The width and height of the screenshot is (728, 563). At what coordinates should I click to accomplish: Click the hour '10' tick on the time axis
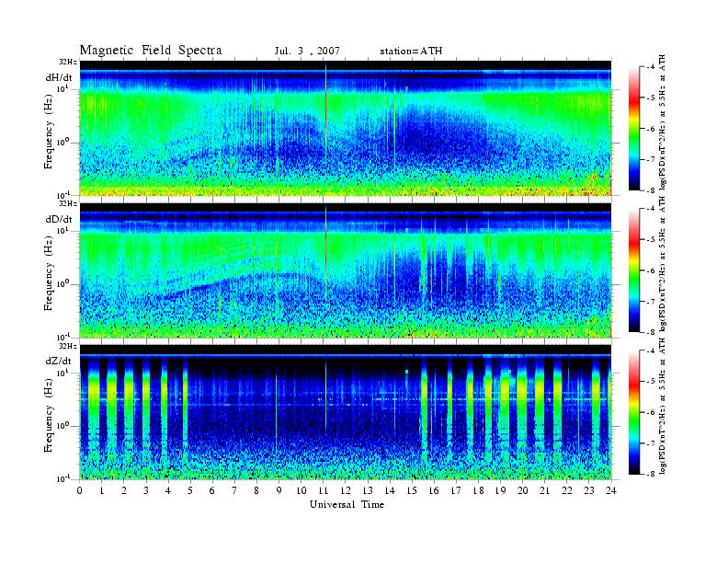coord(301,490)
